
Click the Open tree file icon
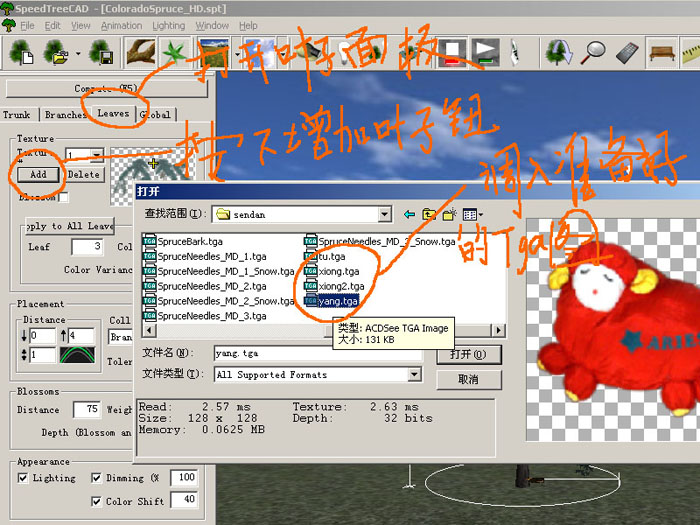56,52
